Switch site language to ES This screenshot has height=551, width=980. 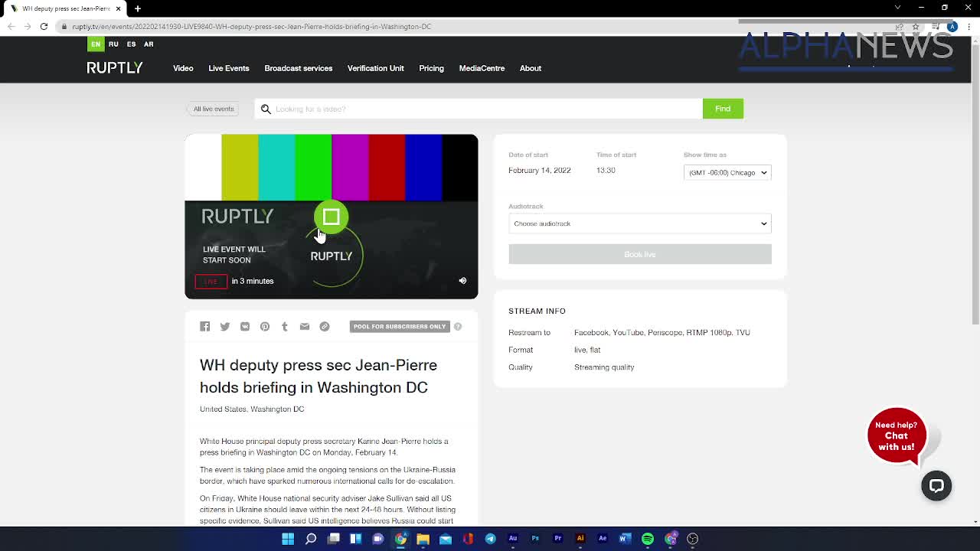coord(131,44)
